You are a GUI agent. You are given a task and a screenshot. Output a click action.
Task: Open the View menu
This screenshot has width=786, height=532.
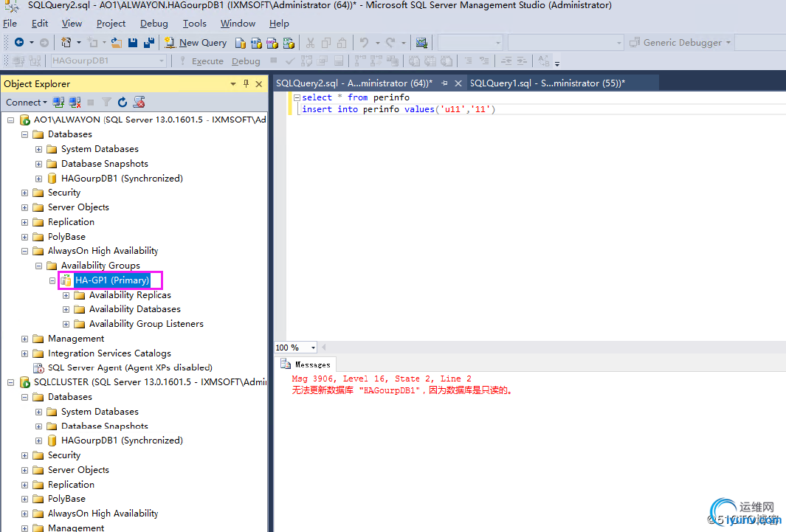click(x=72, y=24)
